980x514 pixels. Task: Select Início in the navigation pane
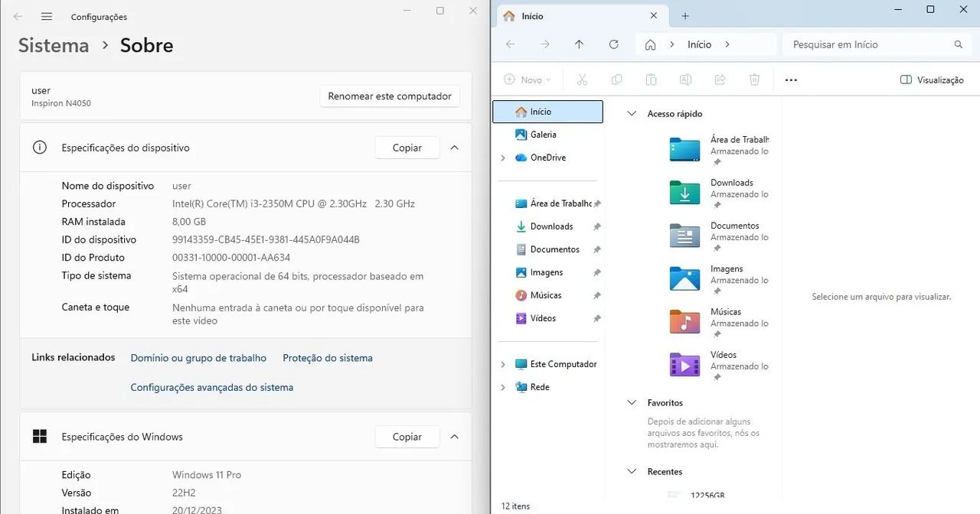tap(547, 112)
